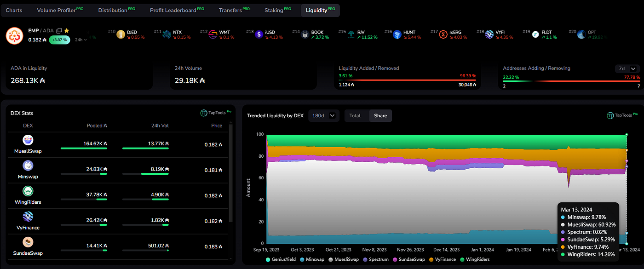644x269 pixels.
Task: Click the VYFI token icon
Action: coord(489,34)
